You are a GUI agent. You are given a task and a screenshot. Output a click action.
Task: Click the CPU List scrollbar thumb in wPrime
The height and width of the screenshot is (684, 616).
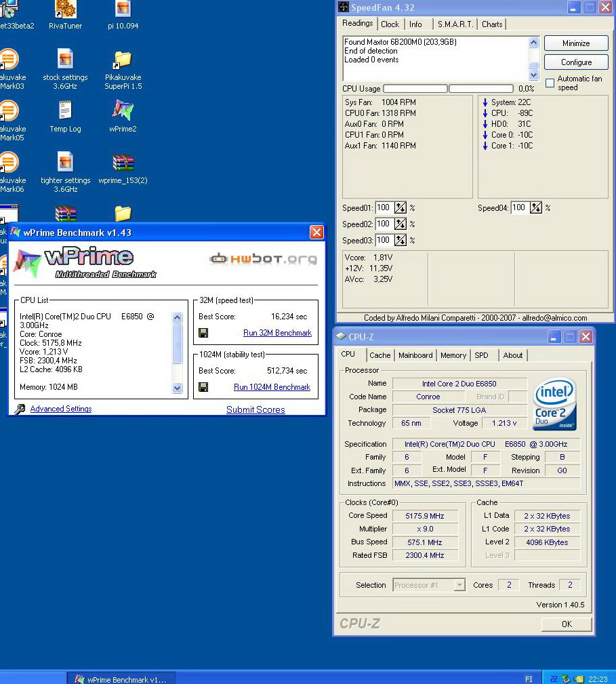click(177, 344)
